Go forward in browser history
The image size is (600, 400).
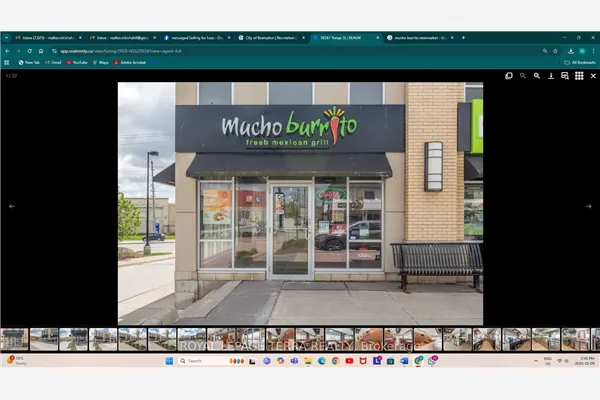(18, 51)
